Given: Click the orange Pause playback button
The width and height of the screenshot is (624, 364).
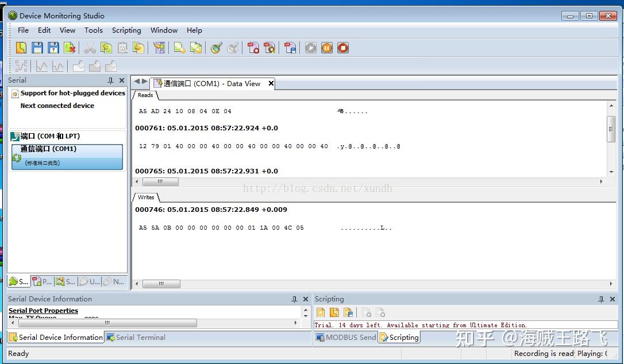Looking at the screenshot, I should (327, 48).
